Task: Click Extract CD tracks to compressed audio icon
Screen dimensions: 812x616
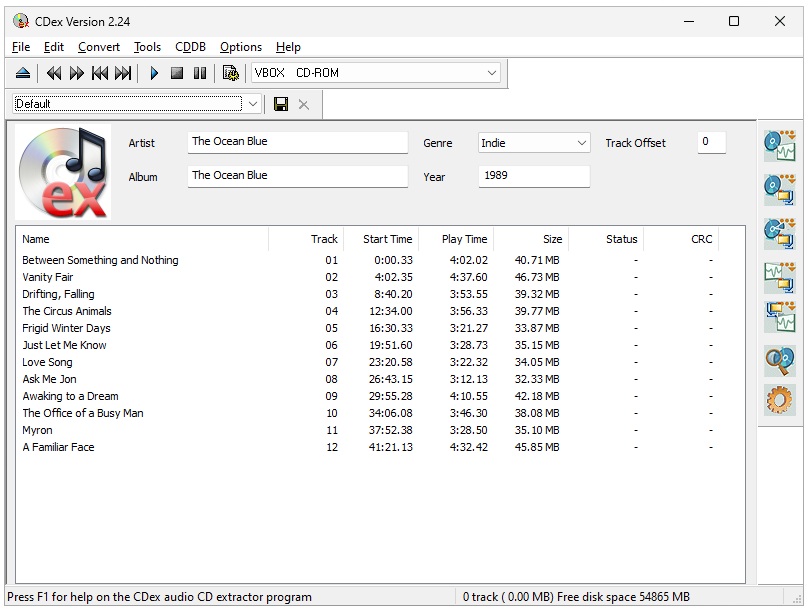Action: [779, 189]
